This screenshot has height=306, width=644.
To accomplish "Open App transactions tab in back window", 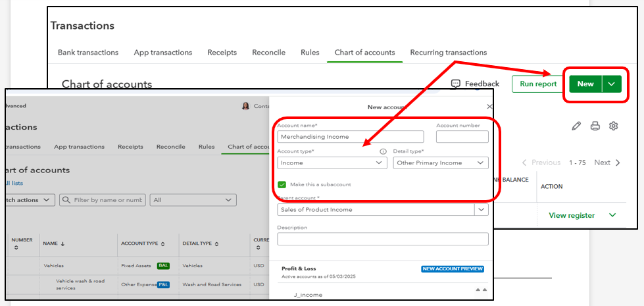I will point(163,53).
